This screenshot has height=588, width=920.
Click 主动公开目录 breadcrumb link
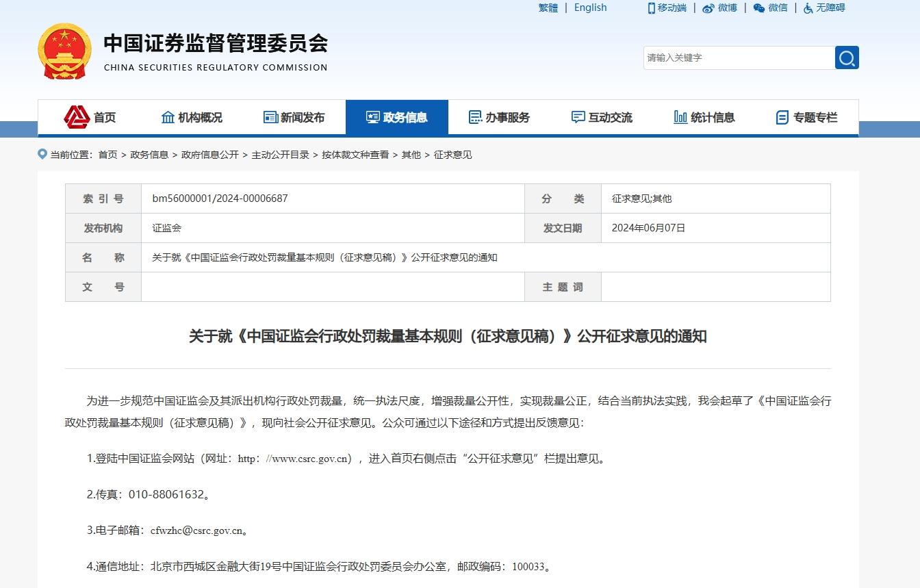280,155
